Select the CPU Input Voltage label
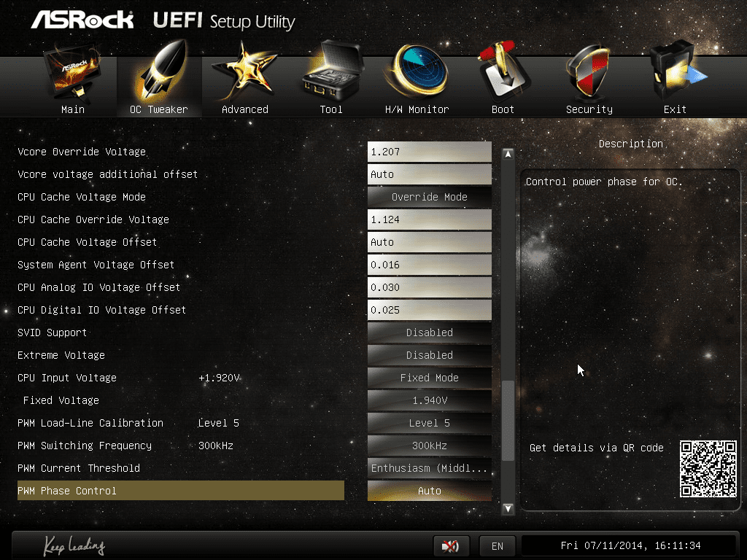This screenshot has height=560, width=747. pos(66,378)
